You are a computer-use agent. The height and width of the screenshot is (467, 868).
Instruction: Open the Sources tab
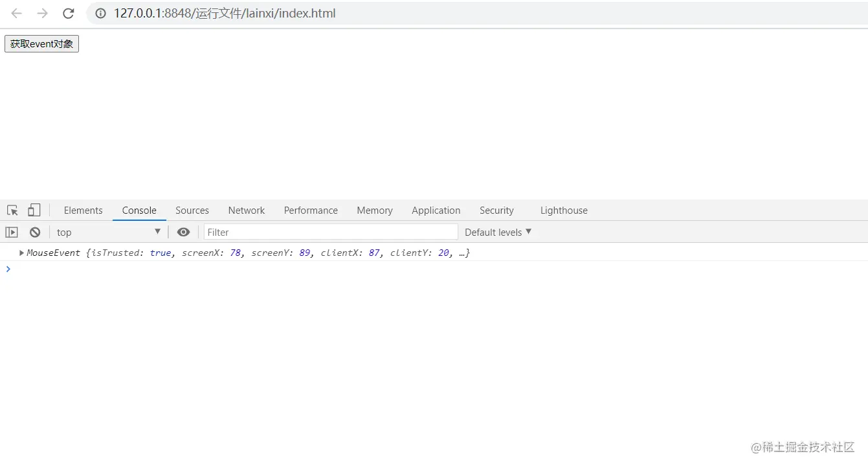192,211
